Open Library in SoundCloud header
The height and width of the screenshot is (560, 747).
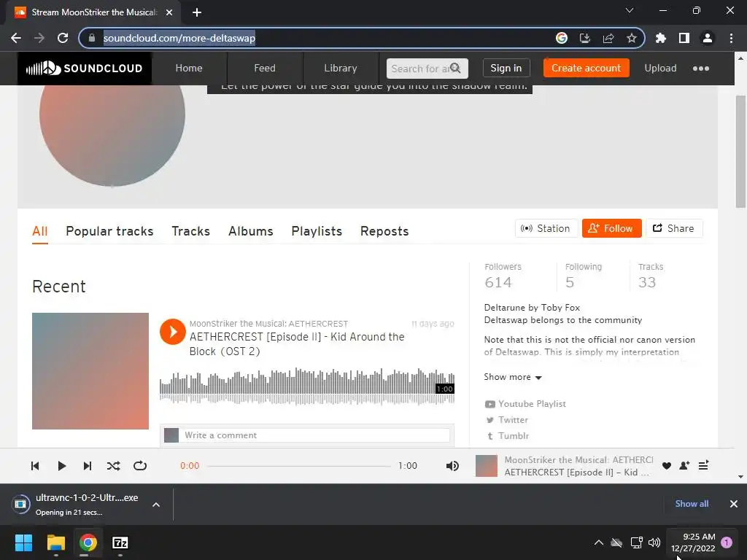pyautogui.click(x=341, y=68)
